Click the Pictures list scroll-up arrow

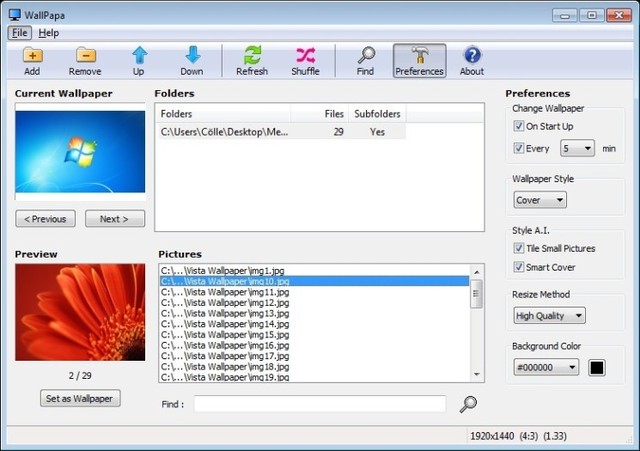pyautogui.click(x=476, y=272)
